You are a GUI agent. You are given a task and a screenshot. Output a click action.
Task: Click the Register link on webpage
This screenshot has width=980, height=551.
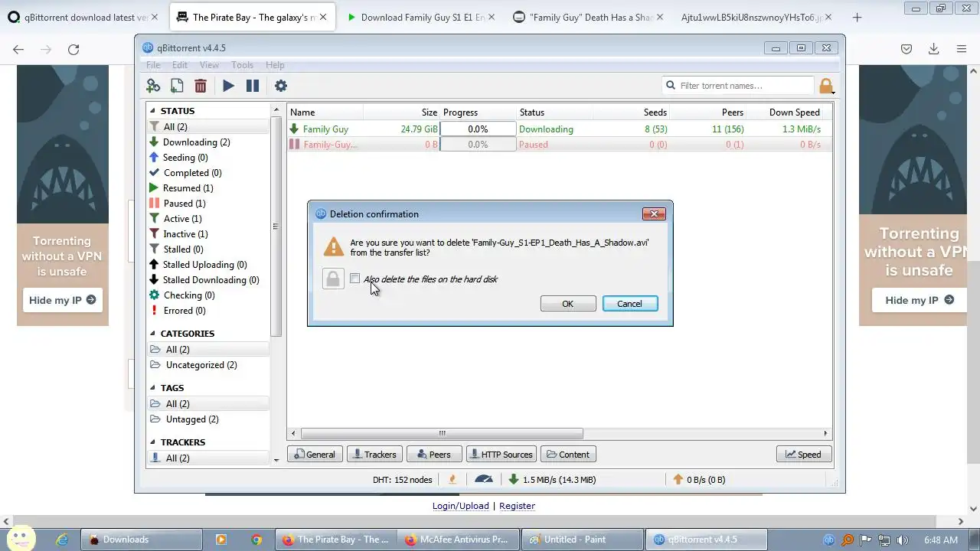coord(517,506)
